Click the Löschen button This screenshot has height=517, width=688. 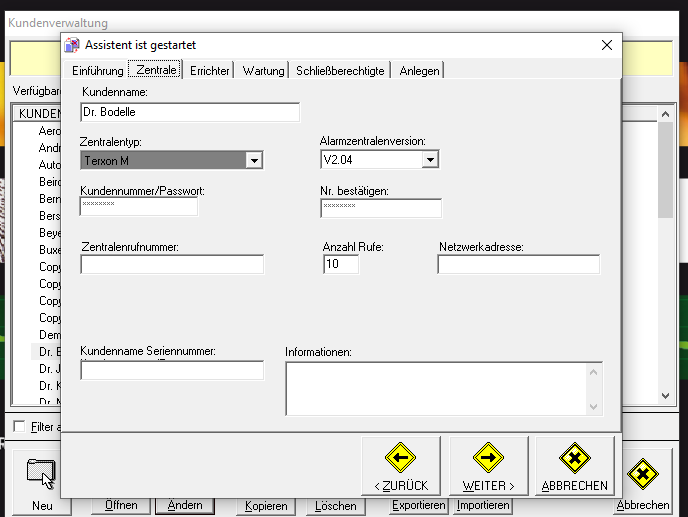(x=335, y=506)
